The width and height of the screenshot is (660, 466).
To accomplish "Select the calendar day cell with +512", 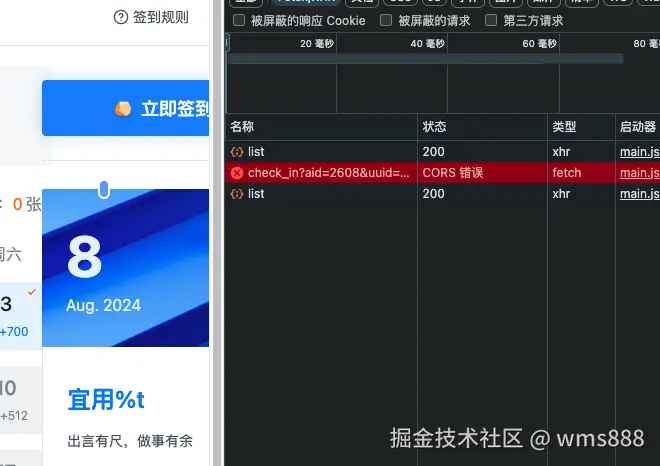I will 20,399.
